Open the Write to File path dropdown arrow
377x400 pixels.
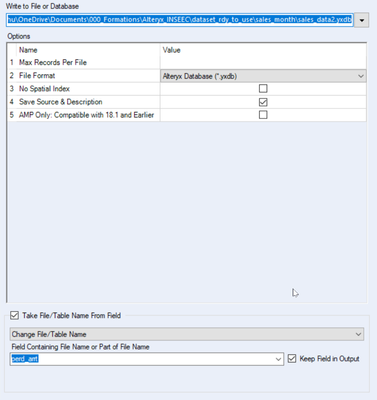pyautogui.click(x=361, y=20)
